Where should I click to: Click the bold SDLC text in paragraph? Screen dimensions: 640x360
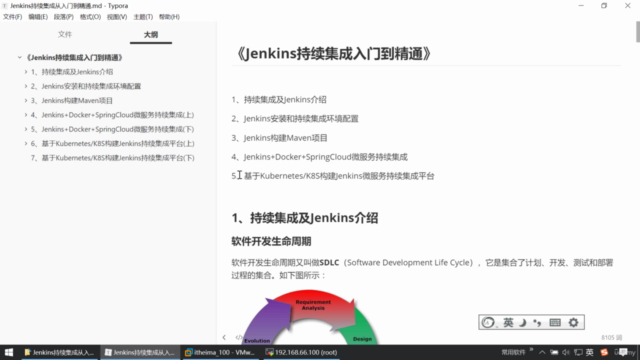coord(329,262)
